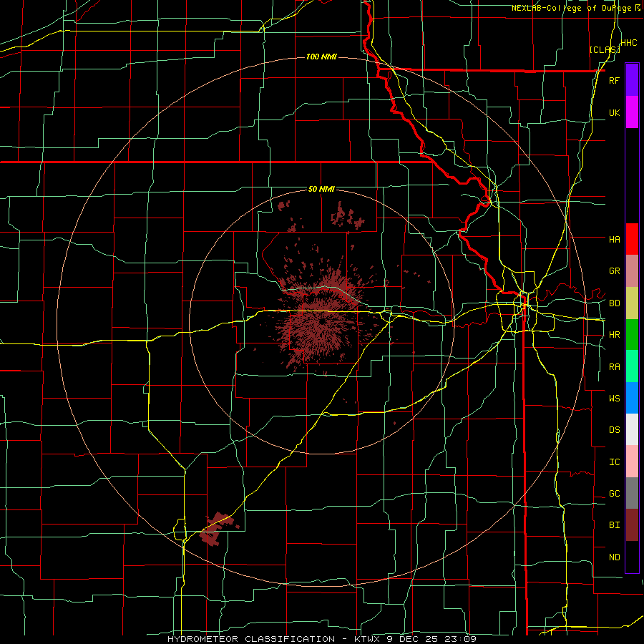Screen dimensions: 644x644
Task: Click the DS legend label
Action: [614, 430]
